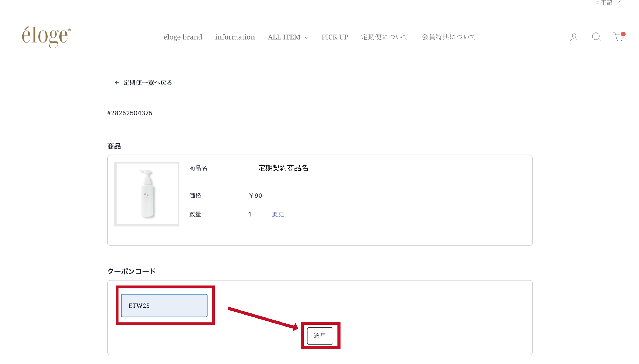Image resolution: width=639 pixels, height=364 pixels.
Task: Click the ALL ITEM menu label
Action: (x=284, y=37)
